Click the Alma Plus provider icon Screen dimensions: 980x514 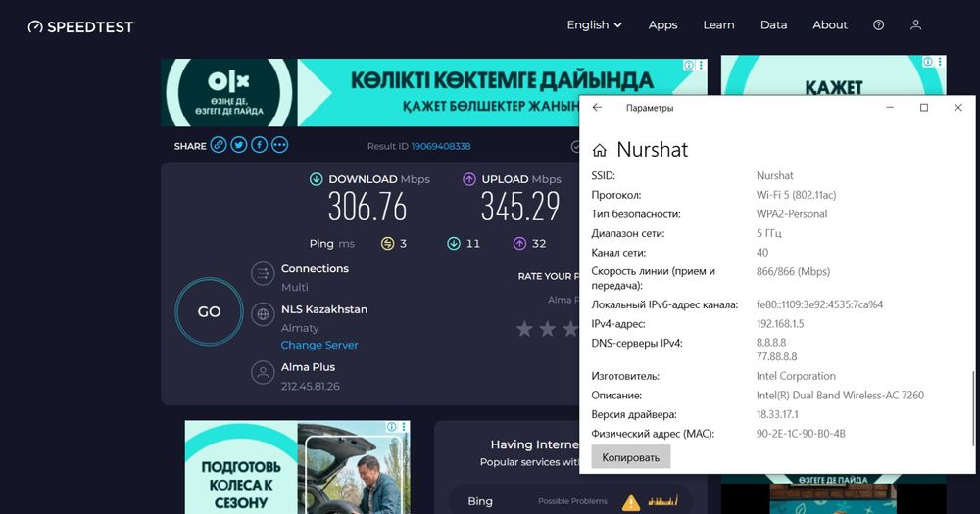263,373
